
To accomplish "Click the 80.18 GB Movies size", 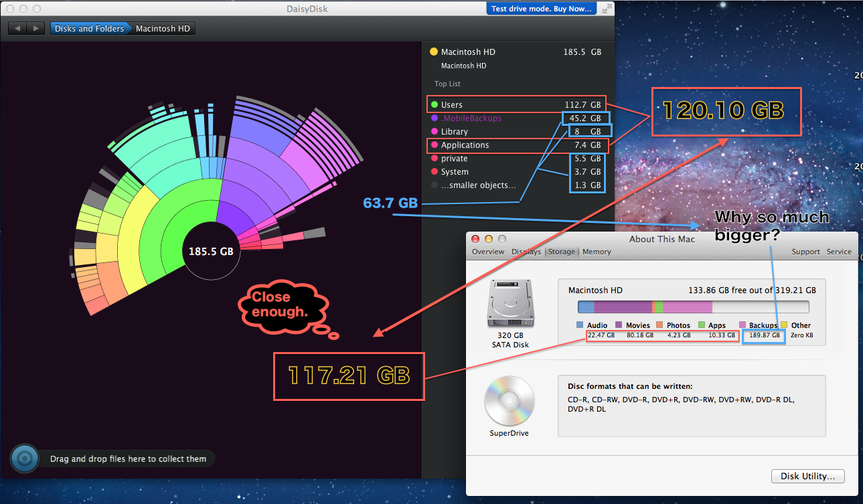I will tap(640, 335).
